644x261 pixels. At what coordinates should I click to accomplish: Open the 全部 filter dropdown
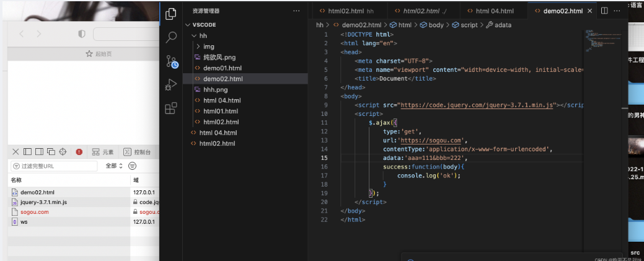tap(114, 166)
